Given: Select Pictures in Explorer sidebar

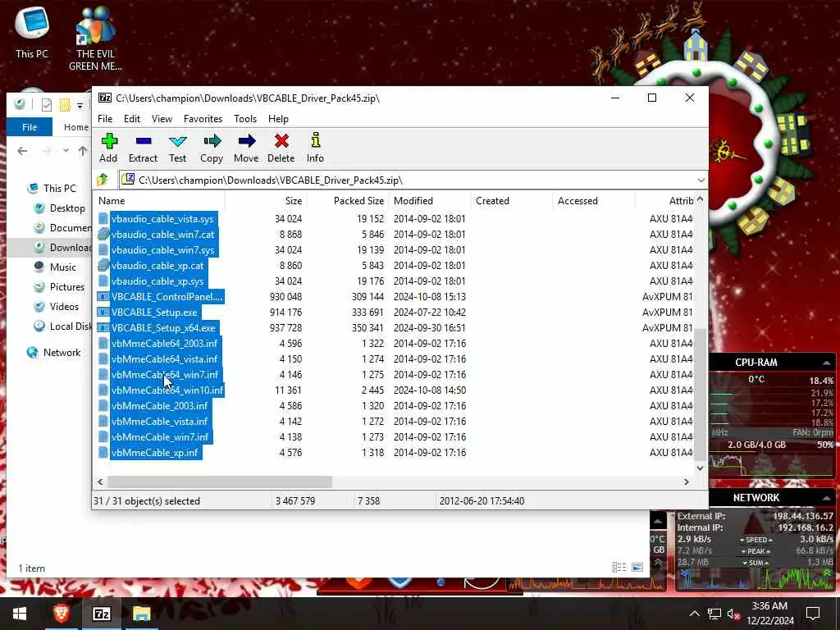Looking at the screenshot, I should point(60,287).
